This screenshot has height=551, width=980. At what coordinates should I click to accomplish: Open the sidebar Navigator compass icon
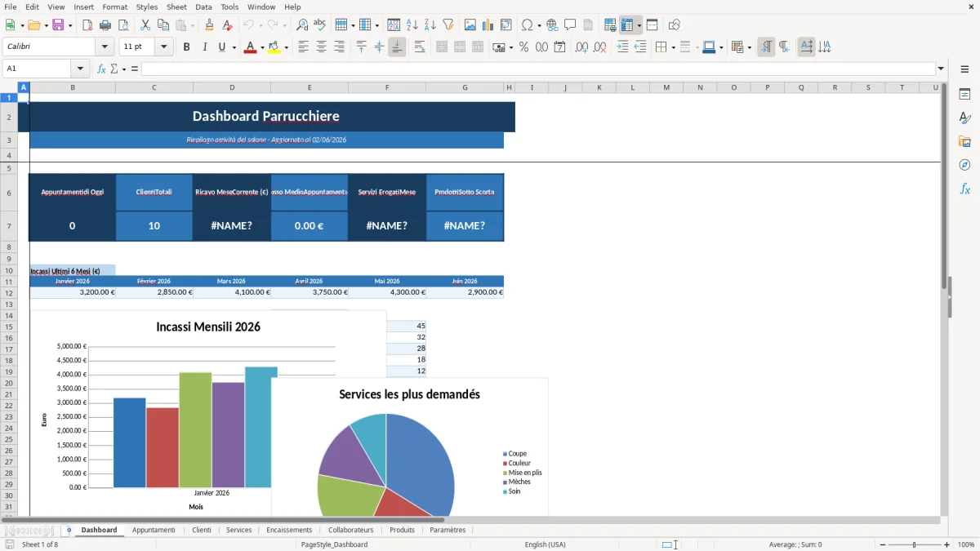[964, 165]
